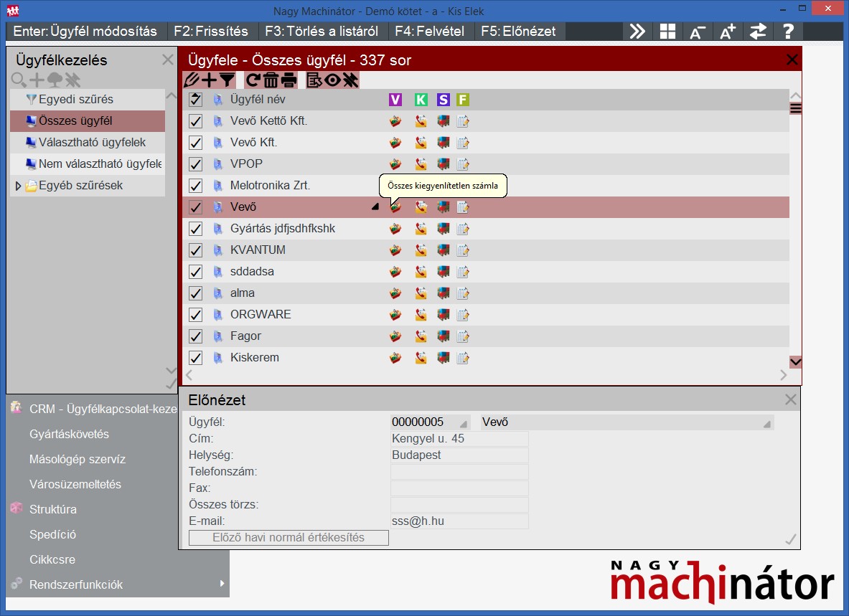Select Választható ügyfelek filter
849x616 pixels.
[x=88, y=143]
